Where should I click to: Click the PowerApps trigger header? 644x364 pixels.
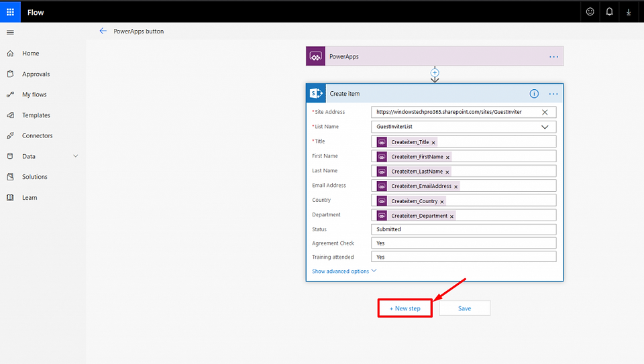435,56
